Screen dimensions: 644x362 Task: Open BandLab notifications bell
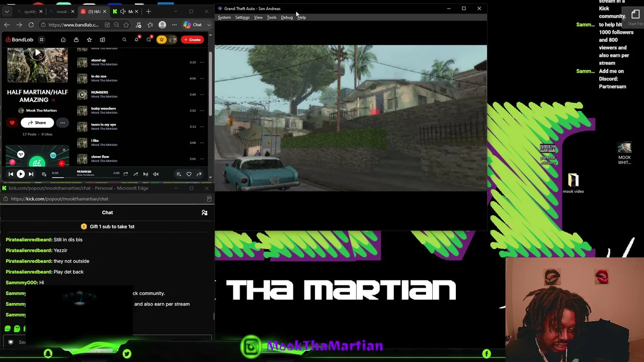pos(136,40)
